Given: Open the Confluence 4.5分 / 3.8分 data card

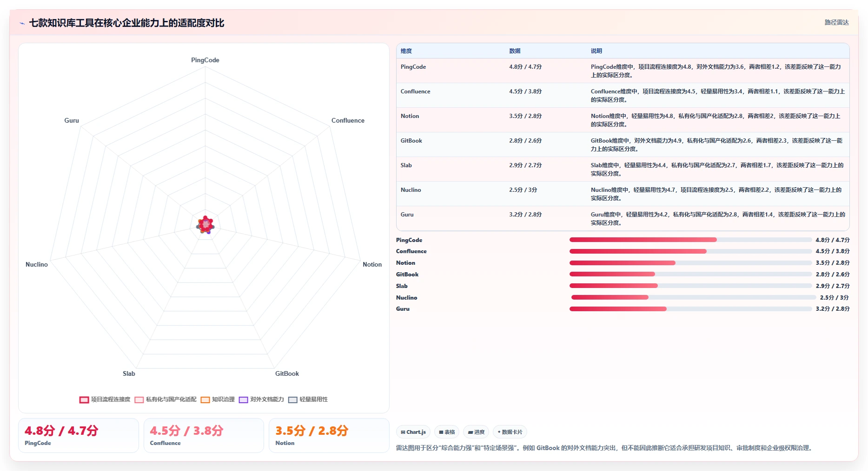Looking at the screenshot, I should 204,435.
